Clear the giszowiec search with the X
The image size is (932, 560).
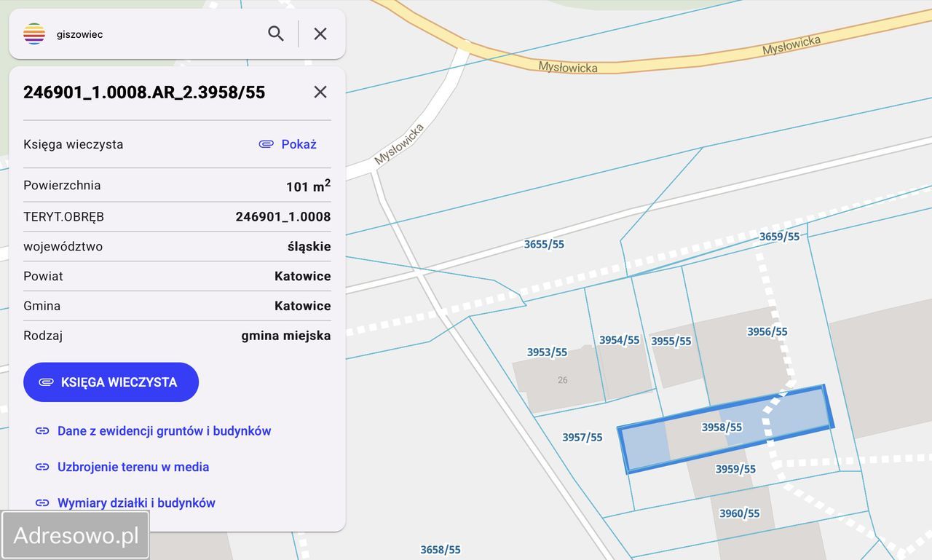pos(320,33)
